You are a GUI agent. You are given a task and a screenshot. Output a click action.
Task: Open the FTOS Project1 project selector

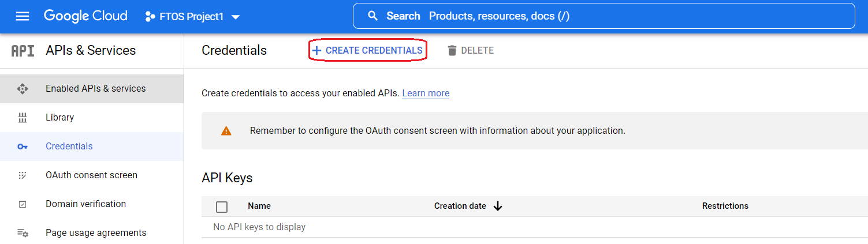click(192, 17)
